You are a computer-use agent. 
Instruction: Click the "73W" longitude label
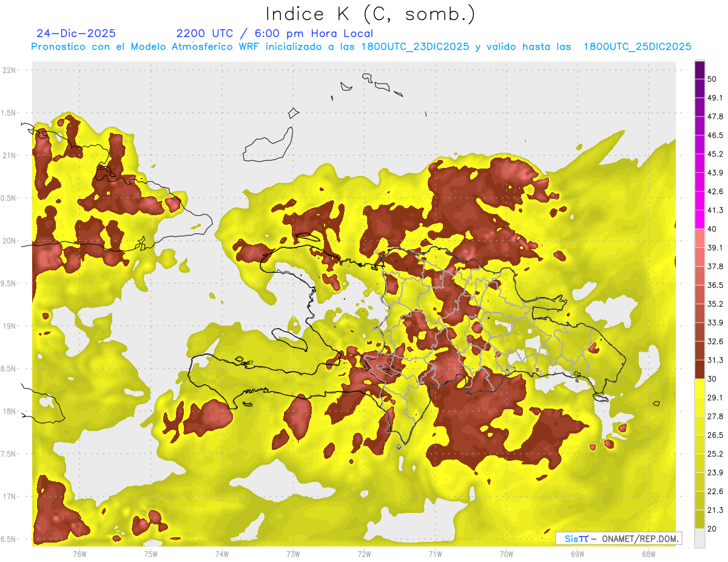pyautogui.click(x=293, y=554)
